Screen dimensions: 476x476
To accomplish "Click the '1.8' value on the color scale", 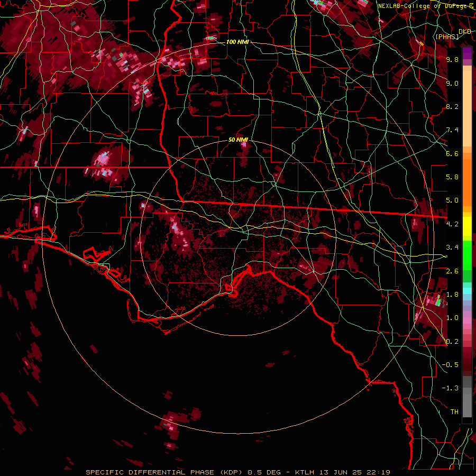I will click(x=452, y=295).
